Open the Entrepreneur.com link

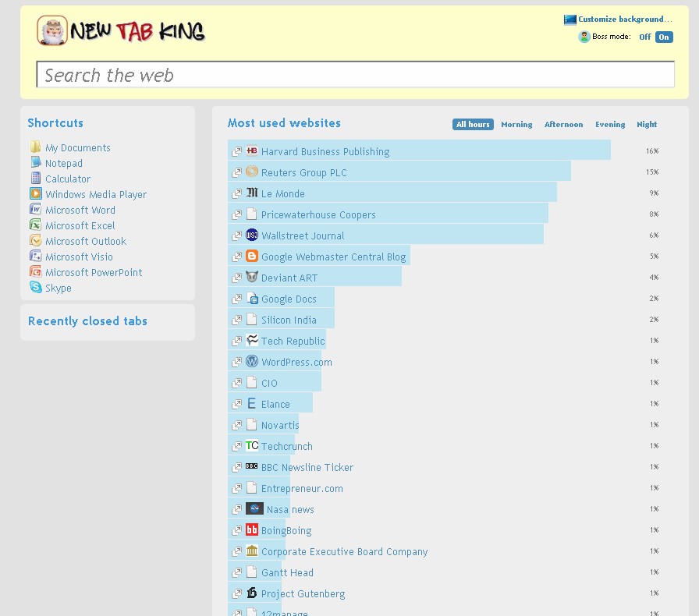pyautogui.click(x=302, y=489)
